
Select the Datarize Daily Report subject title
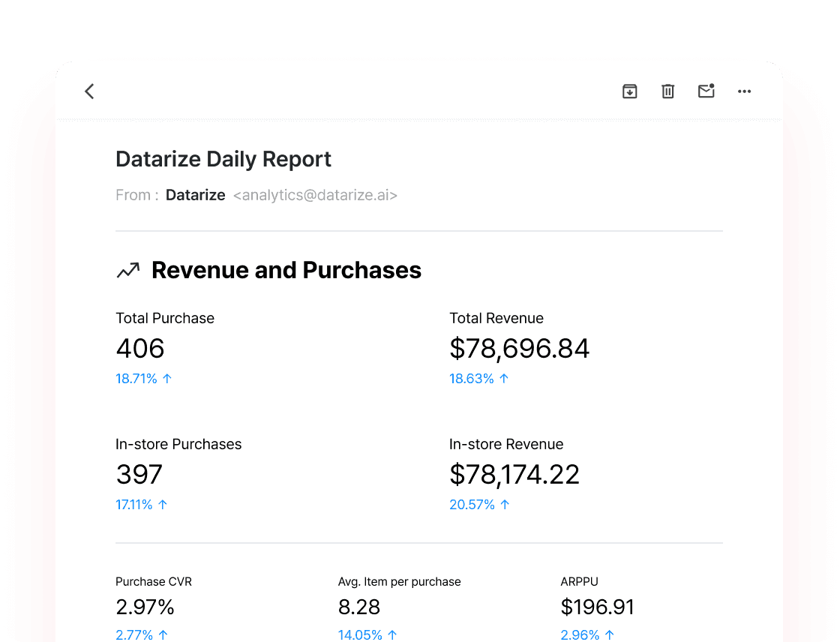[223, 159]
